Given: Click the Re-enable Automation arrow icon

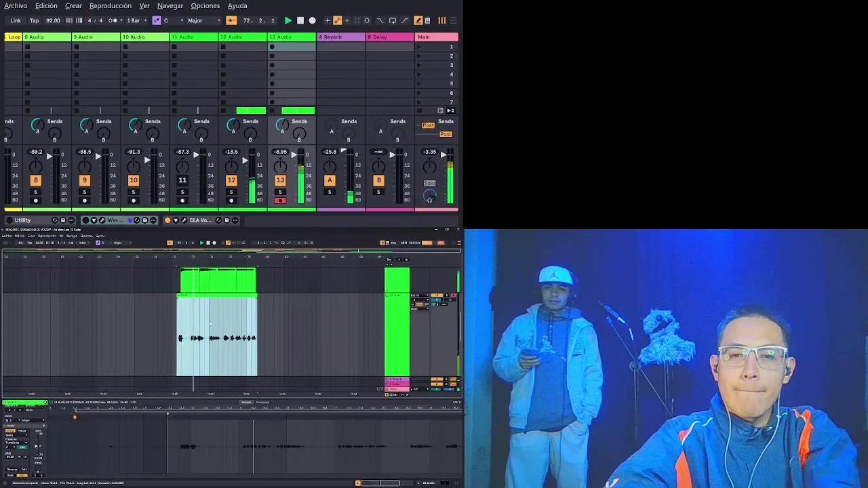Looking at the screenshot, I should click(347, 20).
